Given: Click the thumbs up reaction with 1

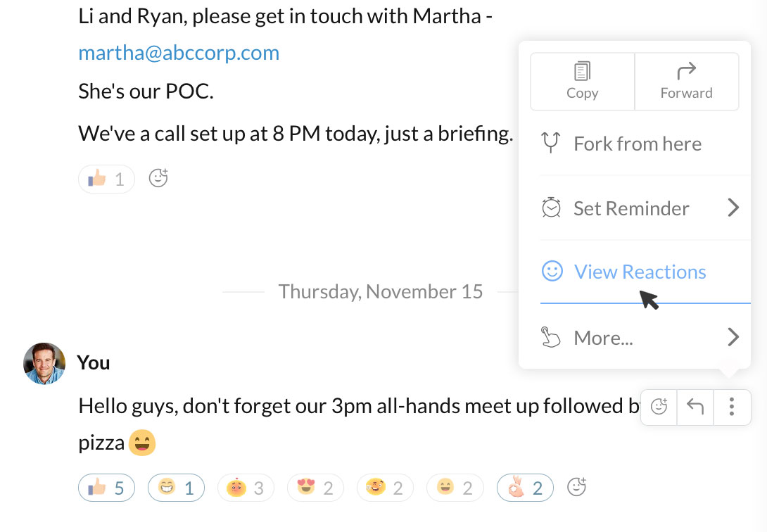Looking at the screenshot, I should [x=106, y=179].
